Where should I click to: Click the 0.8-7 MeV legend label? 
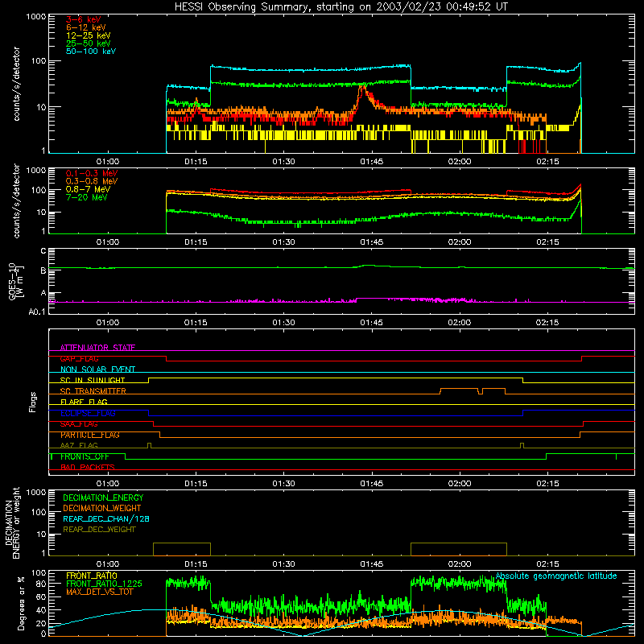tap(88, 189)
